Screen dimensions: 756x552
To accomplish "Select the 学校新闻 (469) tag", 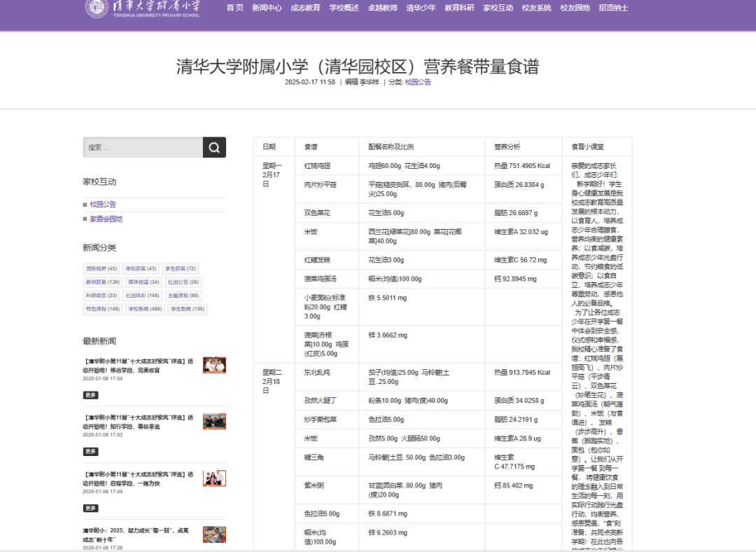I will (145, 310).
